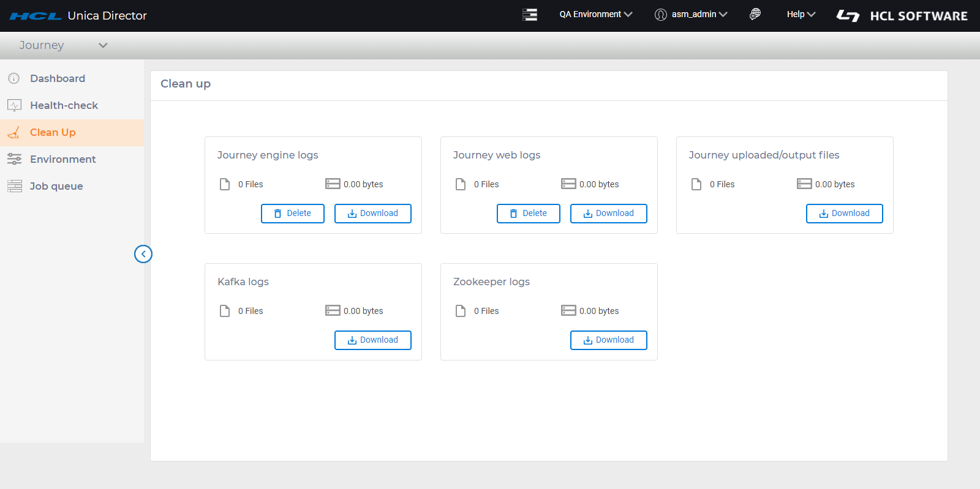Click the HCL Software logo

click(902, 16)
